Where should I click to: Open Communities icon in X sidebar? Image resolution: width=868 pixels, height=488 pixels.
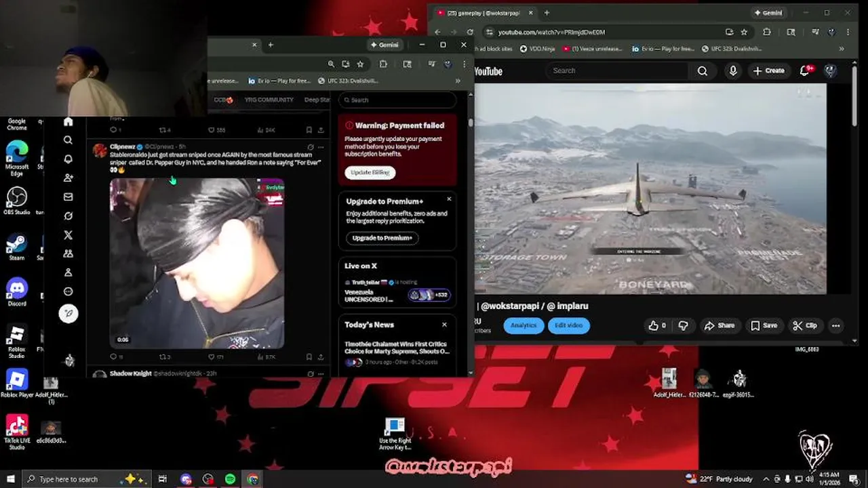[68, 253]
